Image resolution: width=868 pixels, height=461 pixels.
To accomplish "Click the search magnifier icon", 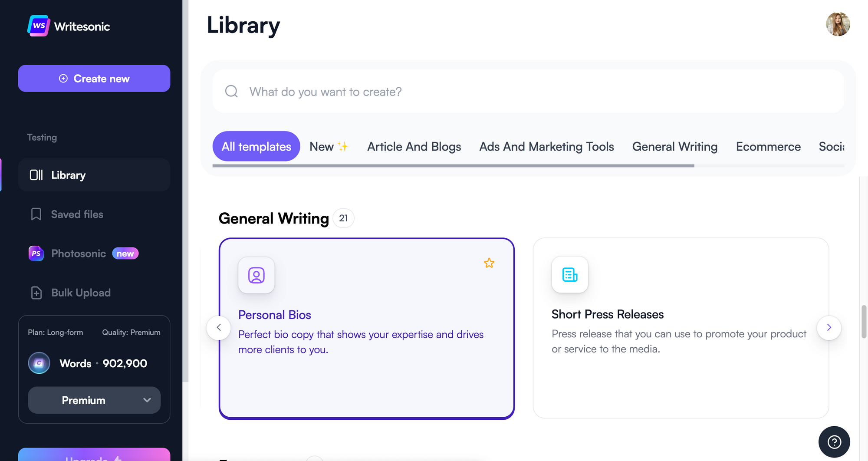I will coord(231,92).
